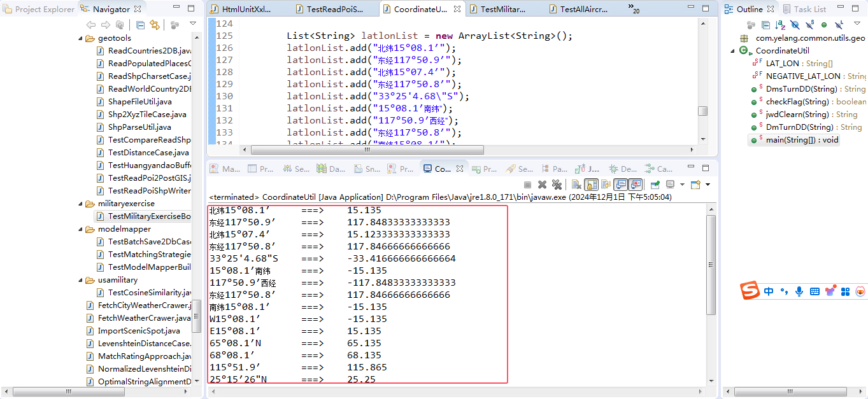The width and height of the screenshot is (868, 399).
Task: Clear the console output
Action: (x=576, y=185)
